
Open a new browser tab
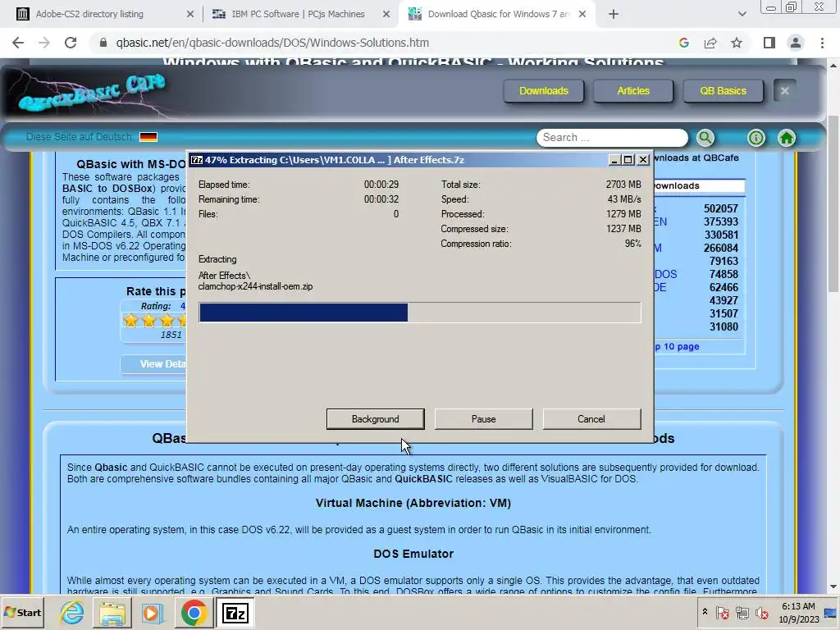click(x=614, y=14)
